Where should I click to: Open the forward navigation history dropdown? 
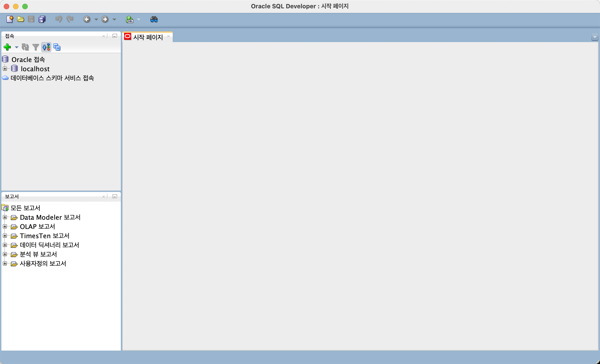point(114,19)
